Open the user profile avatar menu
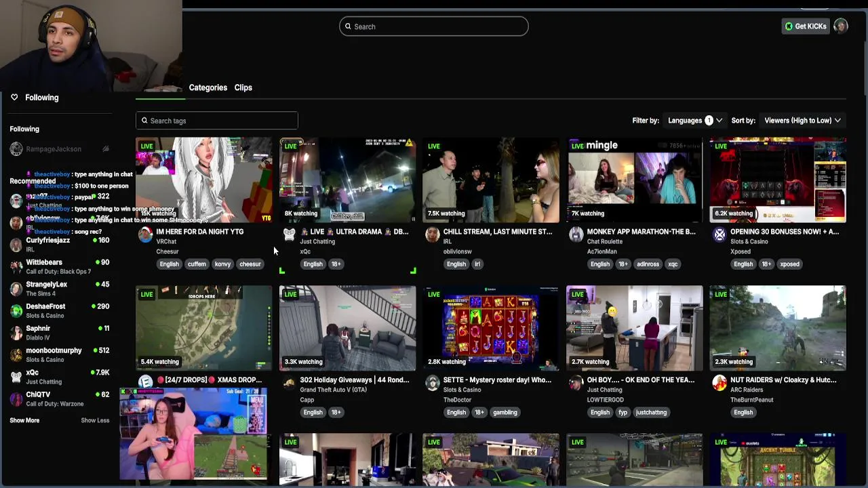 (841, 26)
